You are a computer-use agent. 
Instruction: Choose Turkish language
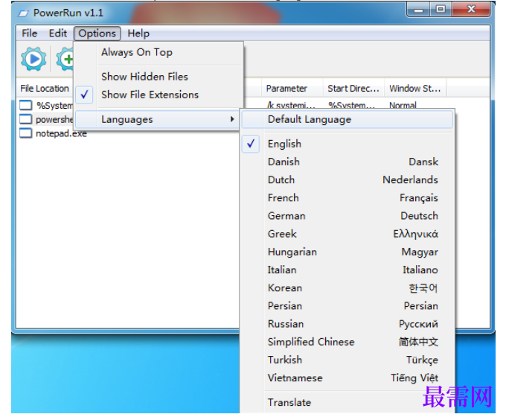(x=348, y=360)
